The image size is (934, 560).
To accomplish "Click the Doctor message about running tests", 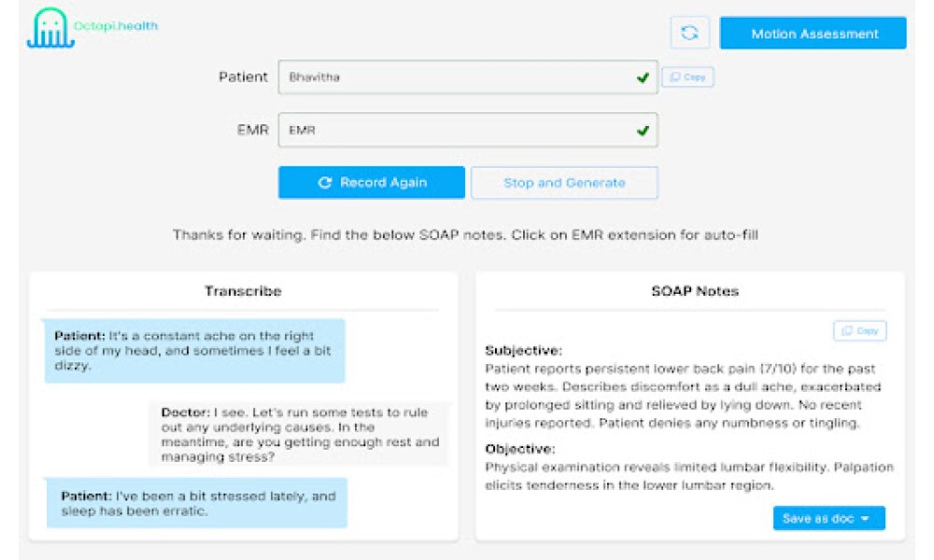I will coord(300,434).
